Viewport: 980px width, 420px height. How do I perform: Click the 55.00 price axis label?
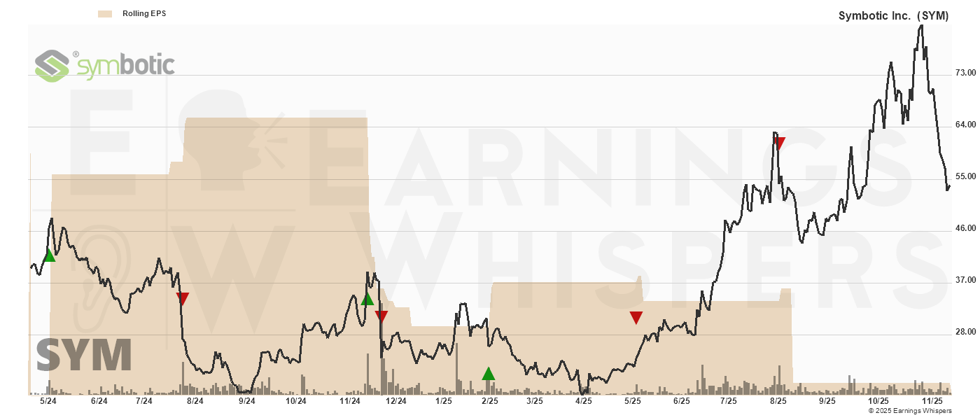(965, 176)
